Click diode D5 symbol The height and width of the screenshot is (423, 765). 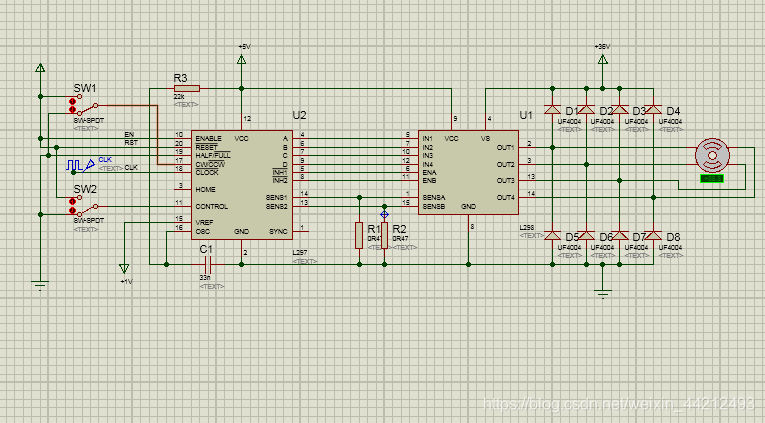pyautogui.click(x=552, y=236)
